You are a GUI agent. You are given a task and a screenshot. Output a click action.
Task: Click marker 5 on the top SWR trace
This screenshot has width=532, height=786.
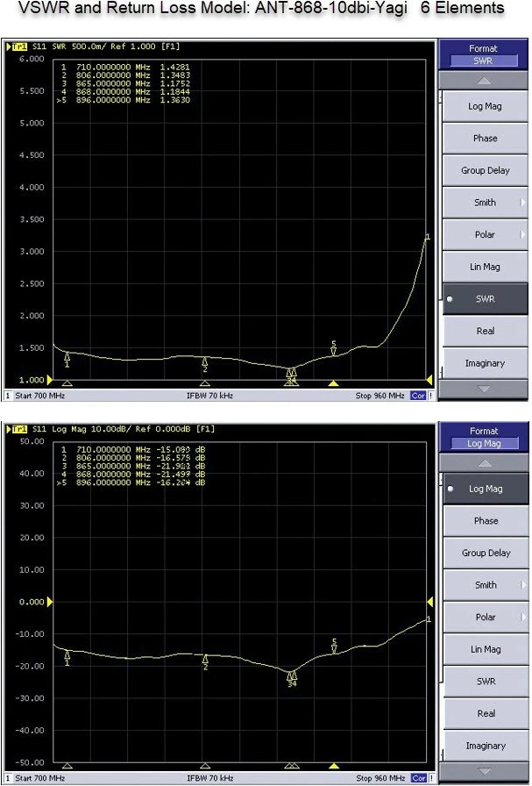pyautogui.click(x=333, y=350)
